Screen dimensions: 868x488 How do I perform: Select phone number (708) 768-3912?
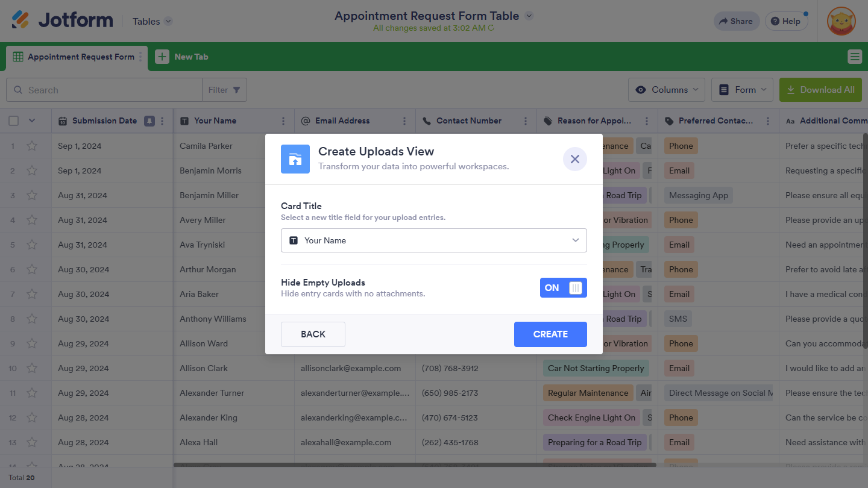click(x=476, y=368)
